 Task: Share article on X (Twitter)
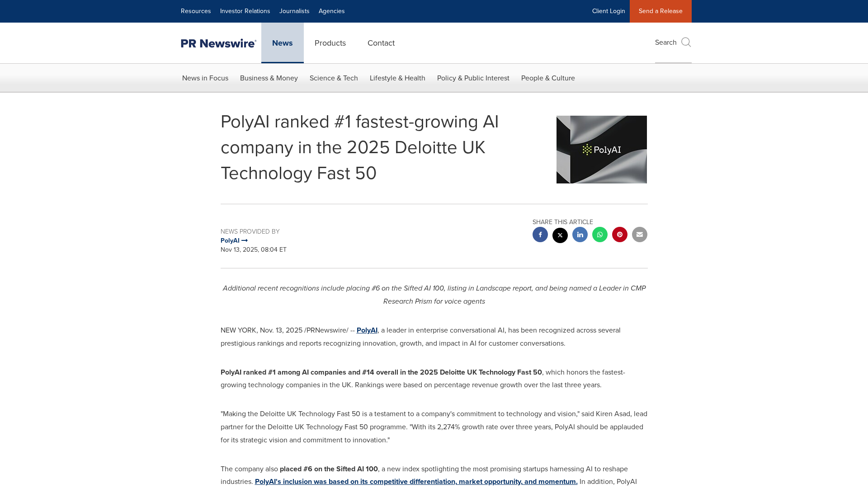pos(560,235)
